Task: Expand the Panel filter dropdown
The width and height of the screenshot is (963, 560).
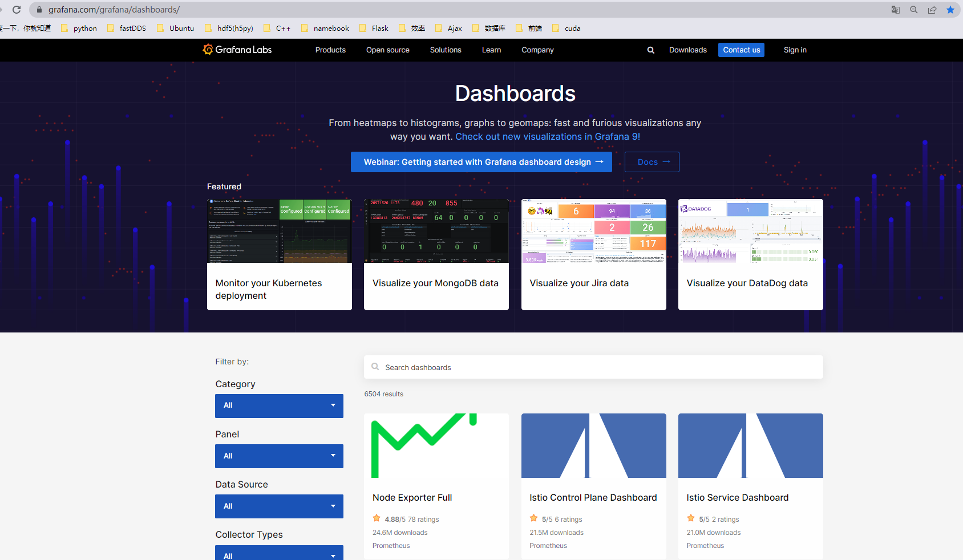Action: pyautogui.click(x=279, y=456)
